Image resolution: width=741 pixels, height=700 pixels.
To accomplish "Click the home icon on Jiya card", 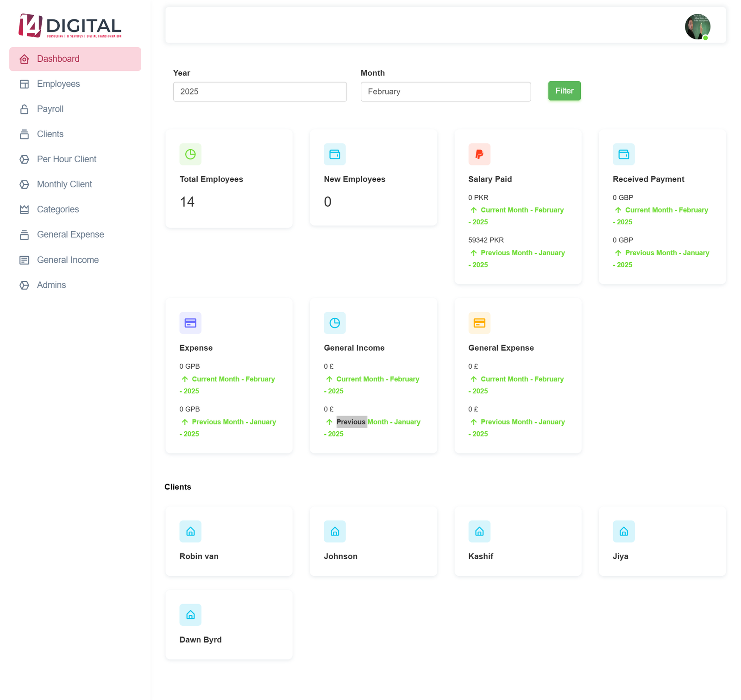I will pyautogui.click(x=624, y=531).
